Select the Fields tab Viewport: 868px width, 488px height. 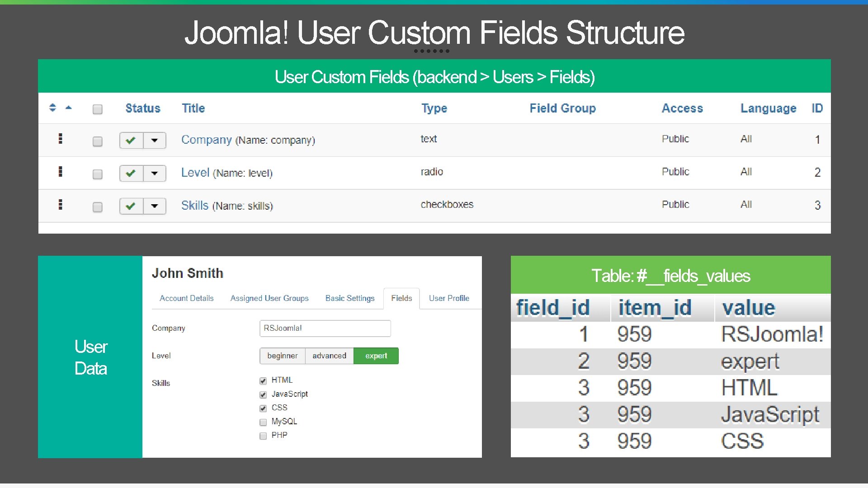click(x=401, y=298)
